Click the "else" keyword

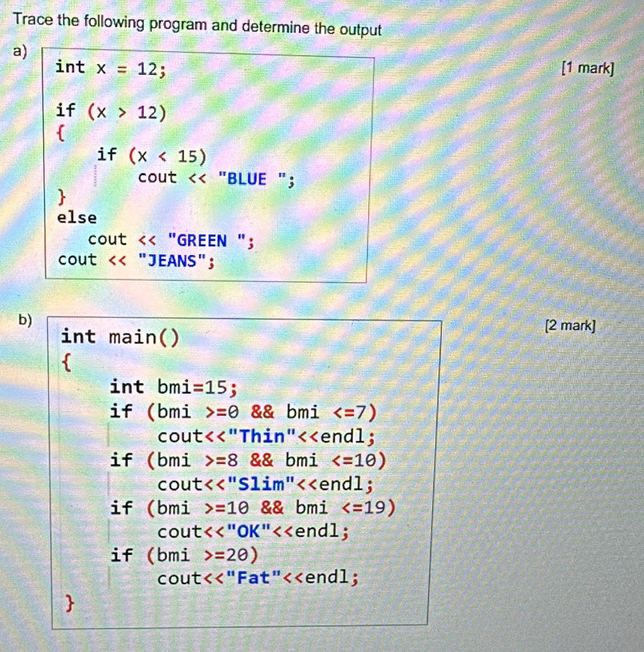point(77,218)
